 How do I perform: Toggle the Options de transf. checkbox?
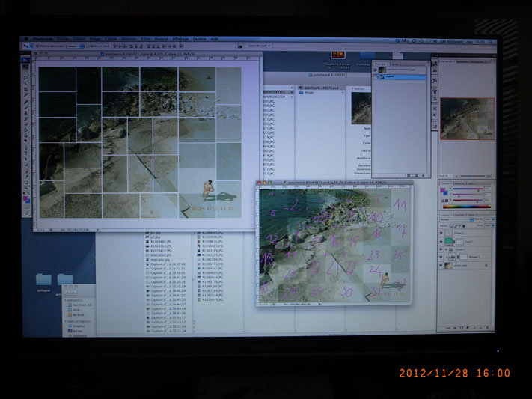[88, 46]
